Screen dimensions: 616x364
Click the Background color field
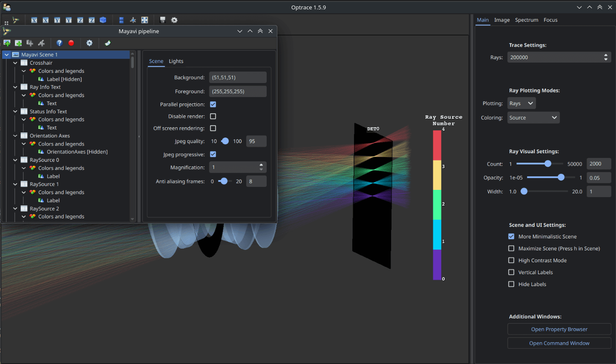tap(238, 77)
